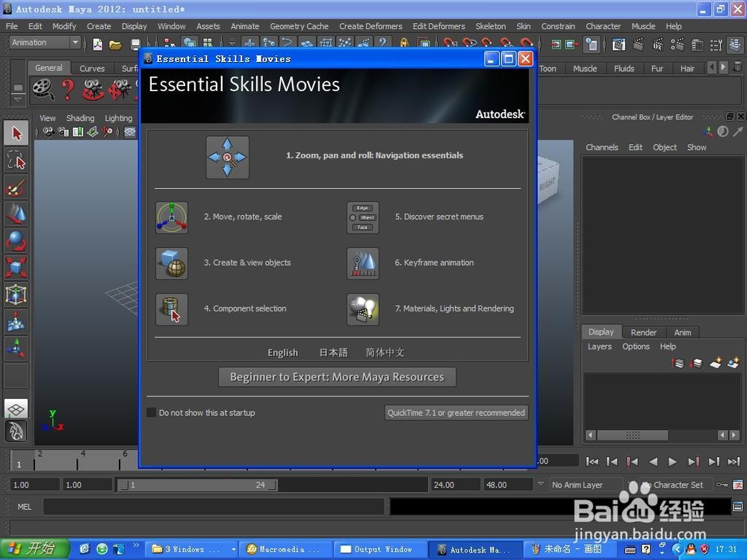Image resolution: width=747 pixels, height=560 pixels.
Task: Click play backwards button
Action: 653,461
